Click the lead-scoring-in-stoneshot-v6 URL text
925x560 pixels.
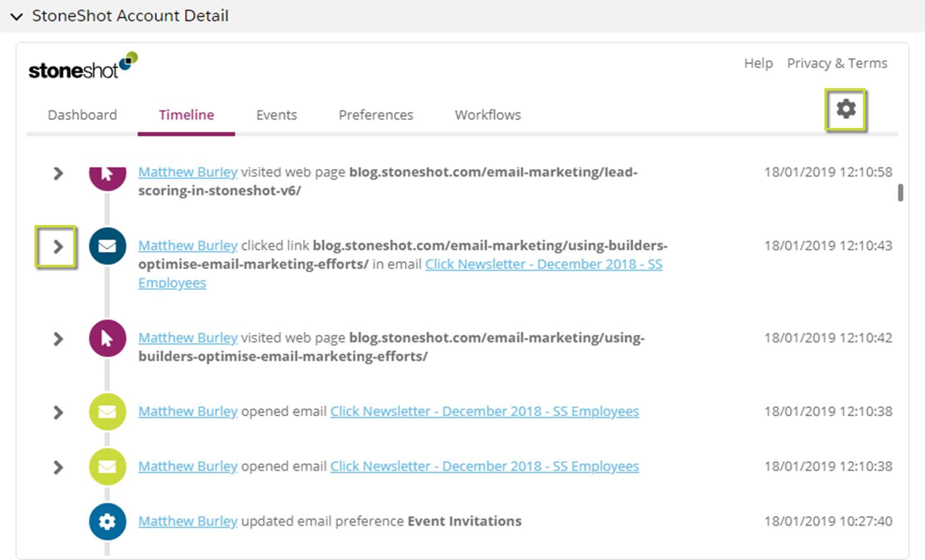click(x=388, y=181)
